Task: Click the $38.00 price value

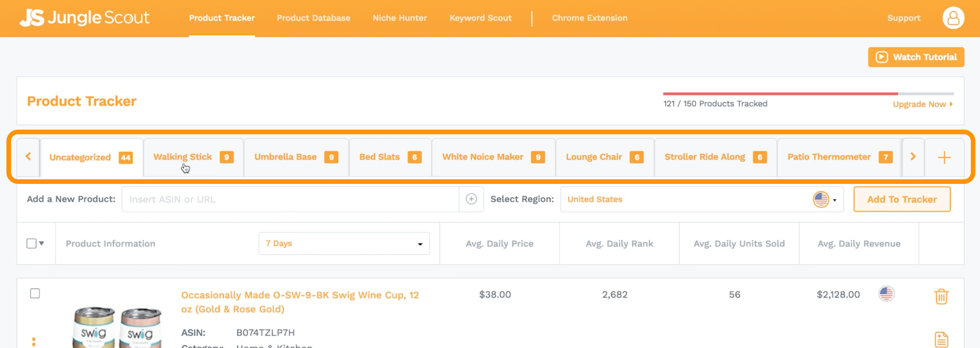Action: (495, 294)
